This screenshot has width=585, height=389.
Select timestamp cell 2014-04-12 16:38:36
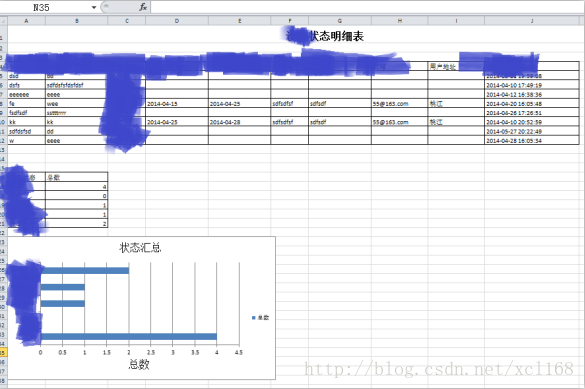pyautogui.click(x=532, y=94)
